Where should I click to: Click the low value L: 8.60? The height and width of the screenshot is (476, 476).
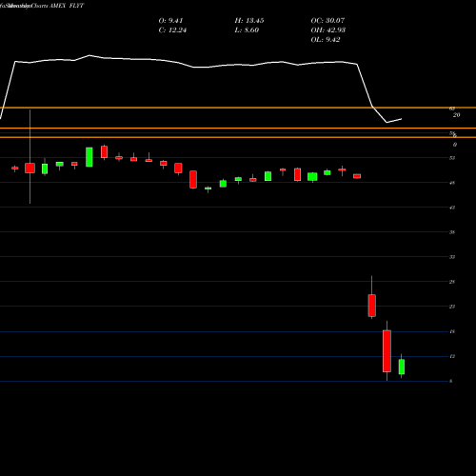[247, 30]
